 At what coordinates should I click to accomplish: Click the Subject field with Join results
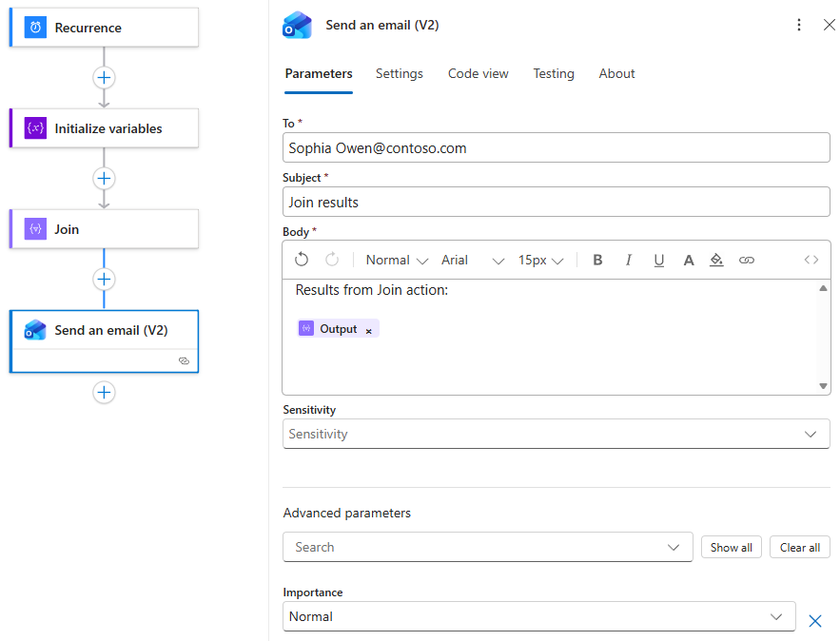[x=557, y=202]
